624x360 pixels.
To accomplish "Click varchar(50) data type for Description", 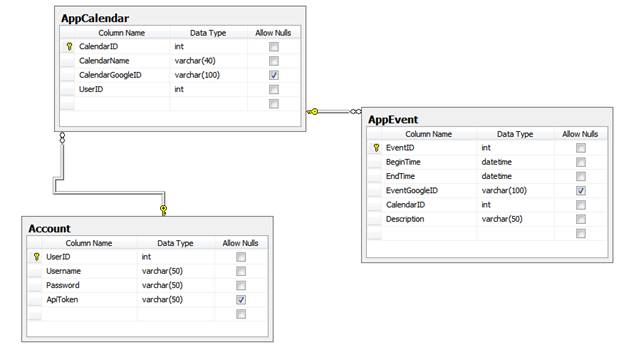I will [516, 219].
